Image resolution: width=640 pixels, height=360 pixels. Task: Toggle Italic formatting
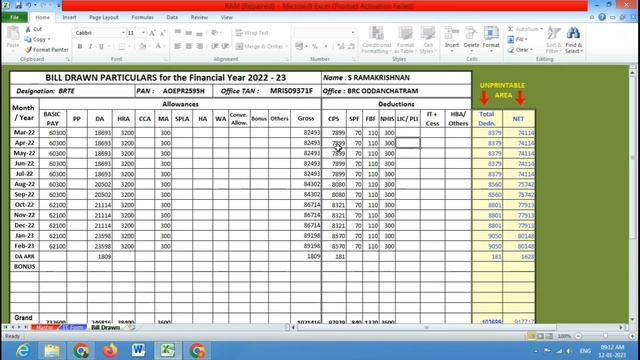[91, 46]
